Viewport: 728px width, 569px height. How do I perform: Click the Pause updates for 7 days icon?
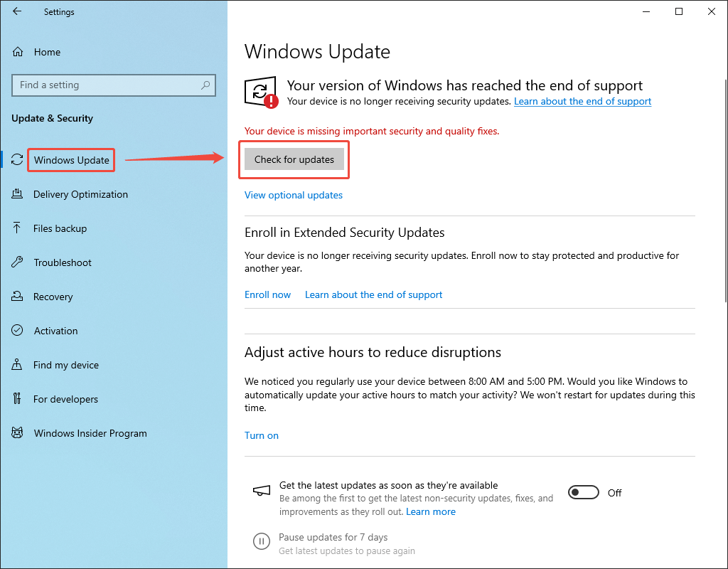click(x=261, y=541)
